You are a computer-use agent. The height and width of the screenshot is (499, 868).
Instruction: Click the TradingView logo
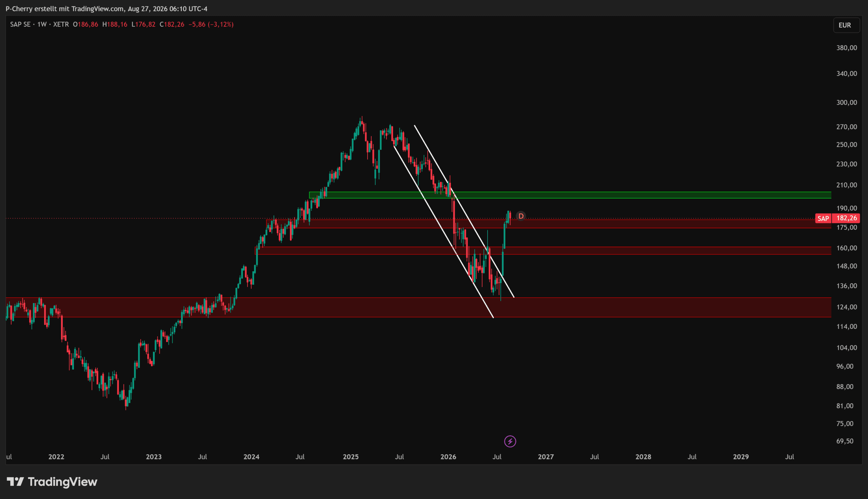point(52,481)
